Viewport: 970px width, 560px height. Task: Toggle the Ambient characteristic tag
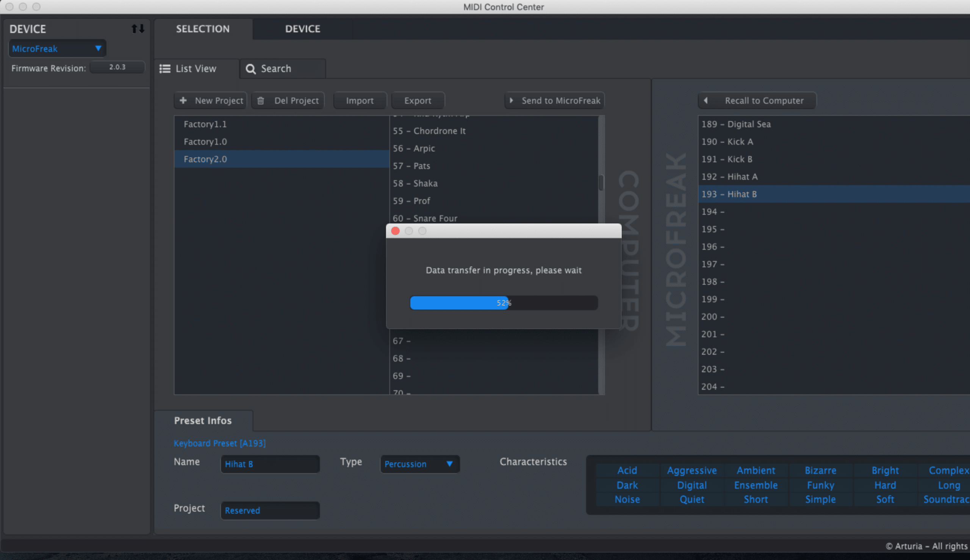point(756,470)
